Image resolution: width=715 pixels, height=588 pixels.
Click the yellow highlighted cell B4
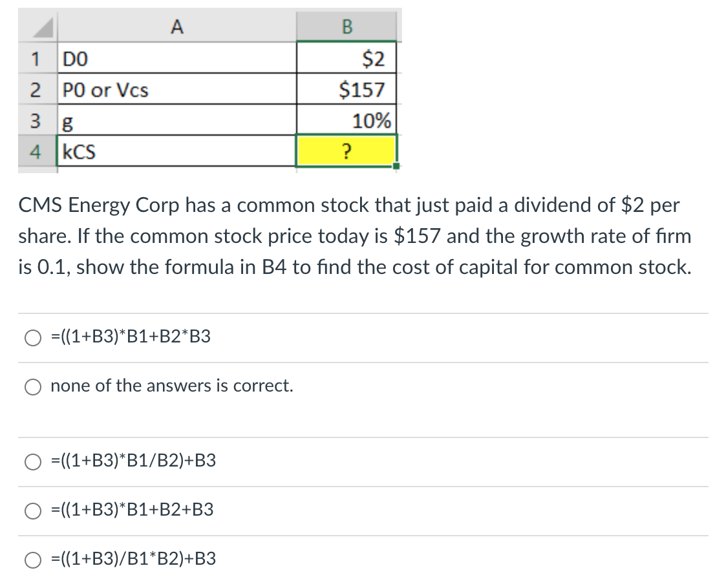pyautogui.click(x=347, y=151)
